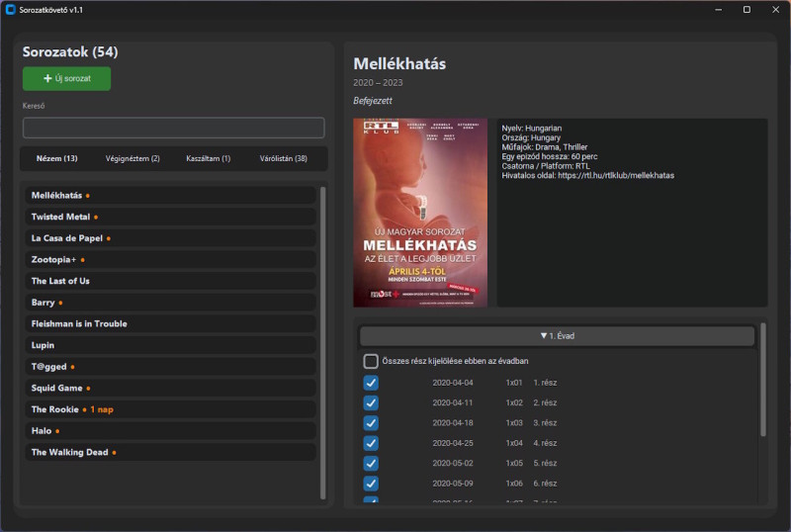
Task: Select Barry in the series list
Action: coord(170,303)
